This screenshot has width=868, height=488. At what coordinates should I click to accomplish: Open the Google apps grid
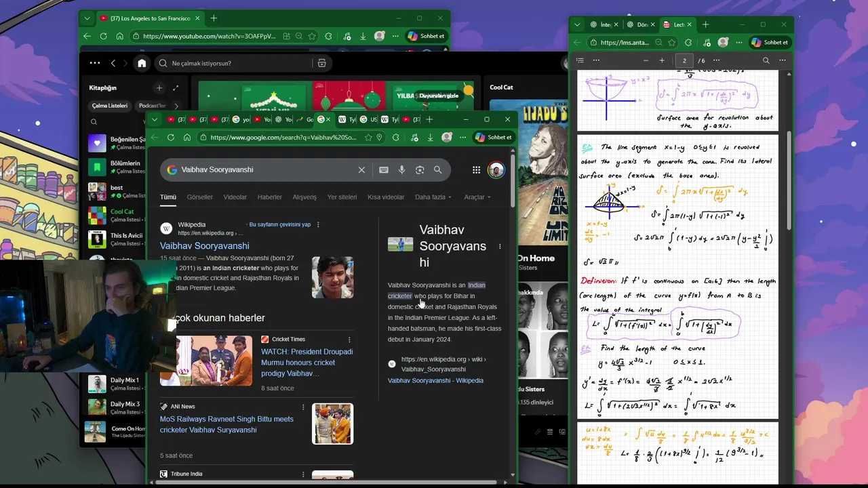point(476,170)
